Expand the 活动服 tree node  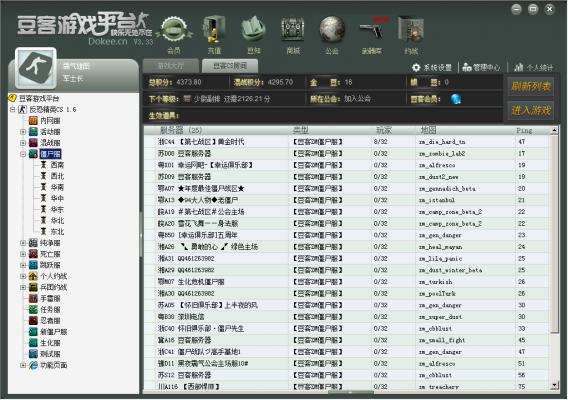(23, 132)
